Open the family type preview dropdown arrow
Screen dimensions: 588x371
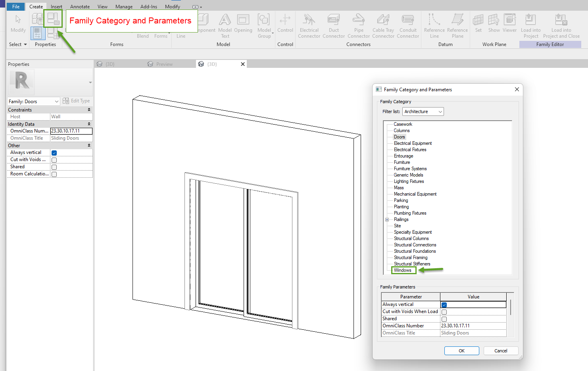click(90, 83)
